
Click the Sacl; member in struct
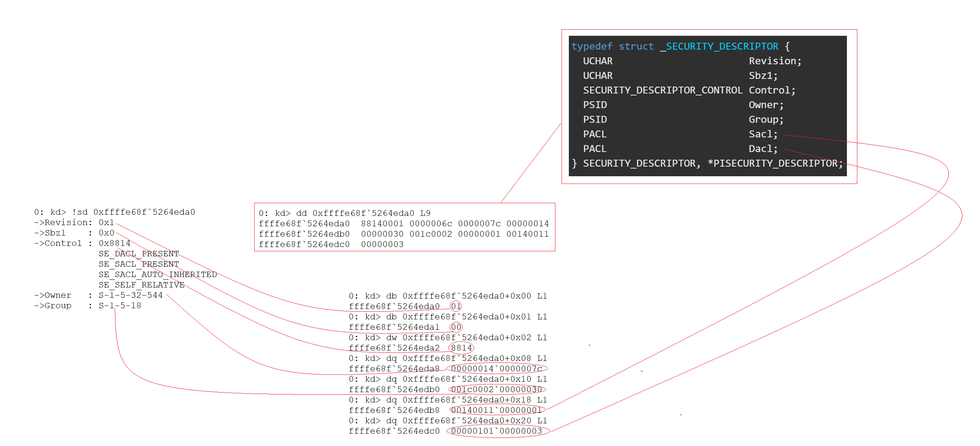coord(763,134)
